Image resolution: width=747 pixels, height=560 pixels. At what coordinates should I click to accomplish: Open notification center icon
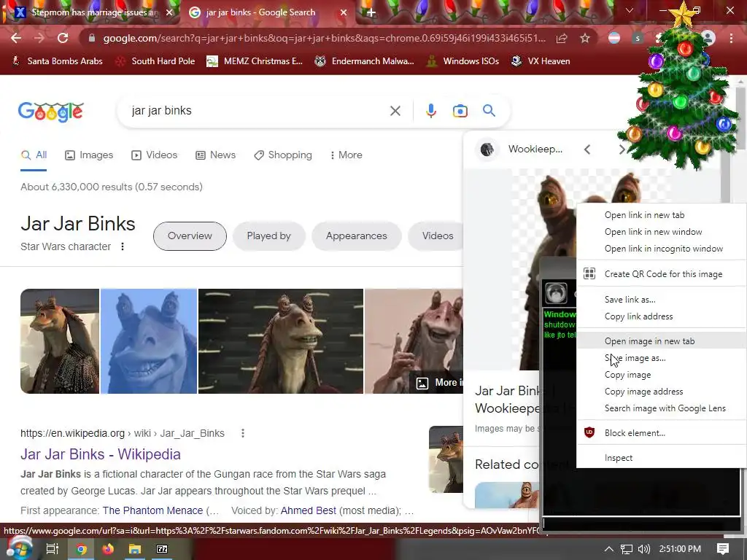(723, 549)
